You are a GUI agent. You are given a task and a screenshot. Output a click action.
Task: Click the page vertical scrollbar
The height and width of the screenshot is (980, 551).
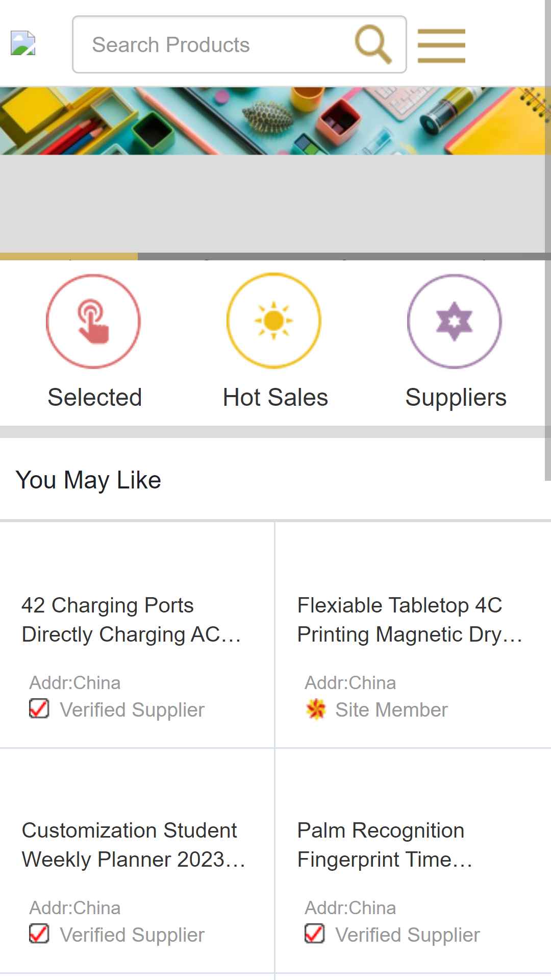(548, 240)
